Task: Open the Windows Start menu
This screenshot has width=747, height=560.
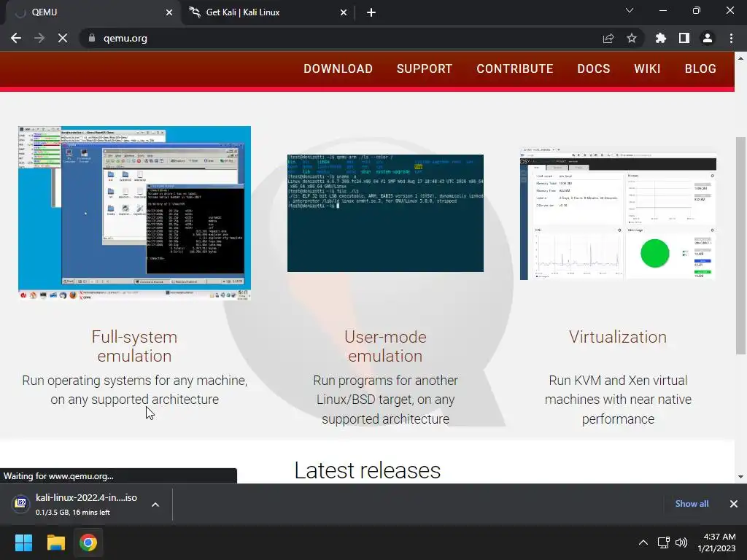Action: (23, 542)
